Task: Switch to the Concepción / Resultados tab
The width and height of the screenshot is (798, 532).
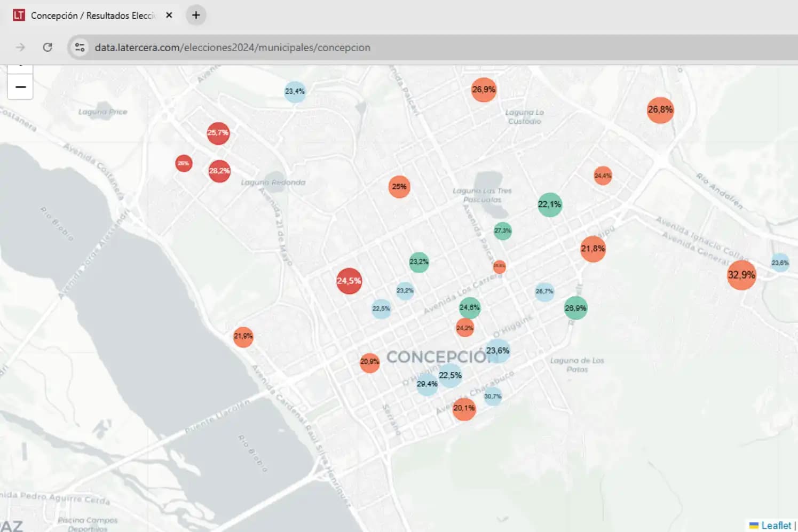Action: pyautogui.click(x=93, y=15)
